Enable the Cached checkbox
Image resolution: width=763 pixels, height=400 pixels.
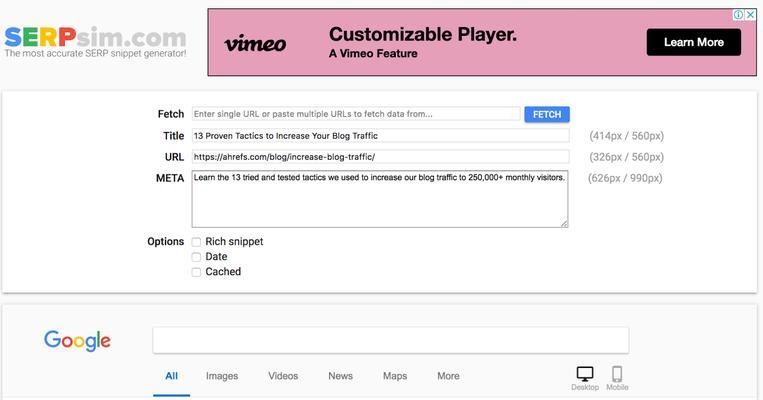coord(196,272)
